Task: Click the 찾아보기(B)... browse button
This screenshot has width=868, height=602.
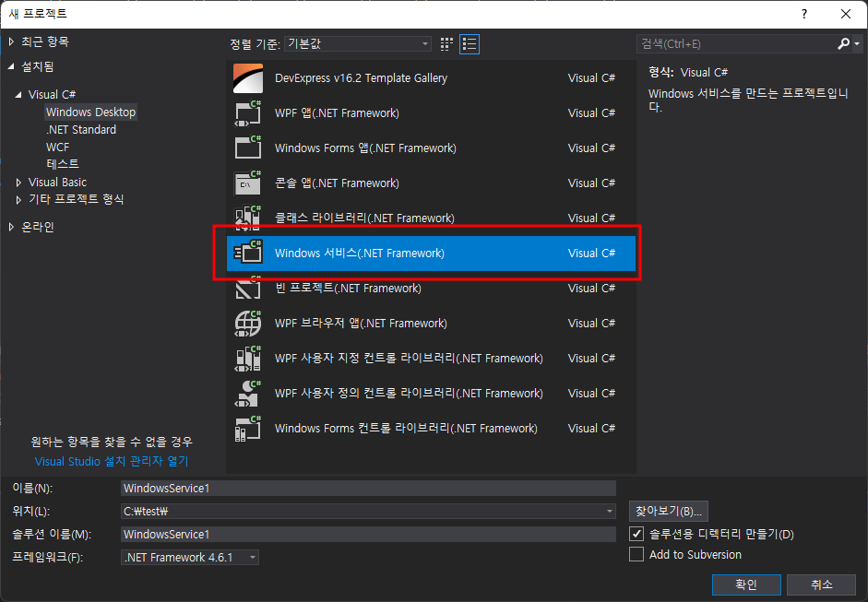Action: click(668, 512)
